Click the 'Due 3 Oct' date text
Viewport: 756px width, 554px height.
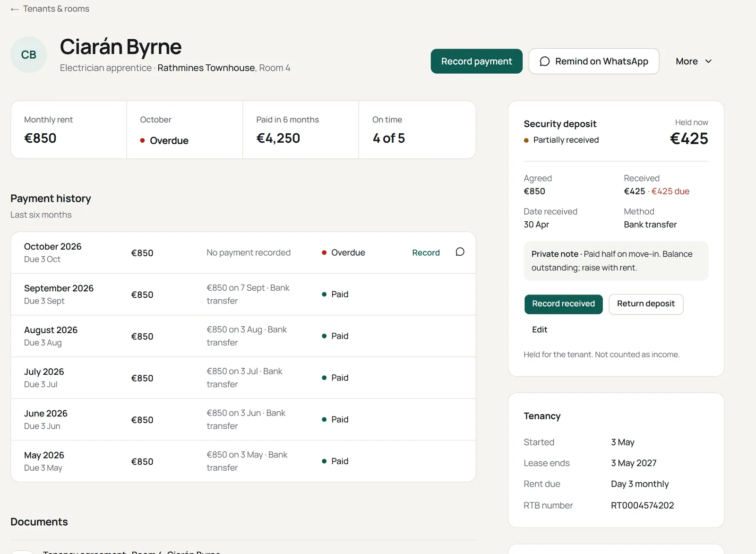(42, 260)
